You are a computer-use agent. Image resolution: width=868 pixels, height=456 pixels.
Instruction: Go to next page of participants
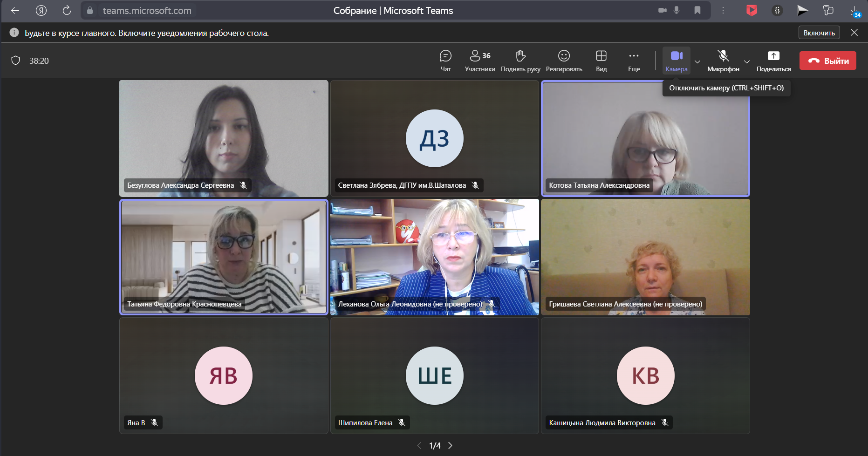point(450,446)
